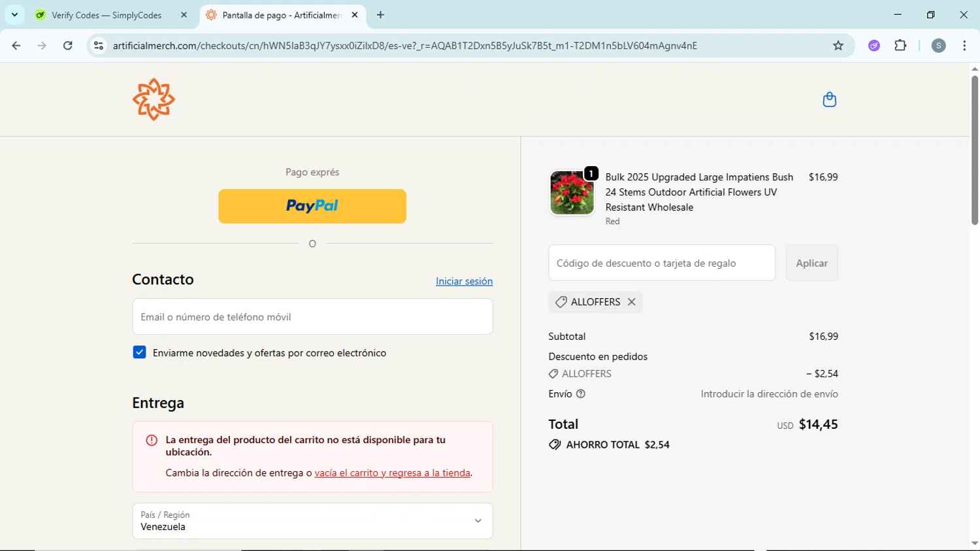Select the Pantalla de pago tab
The width and height of the screenshot is (980, 551).
[281, 15]
